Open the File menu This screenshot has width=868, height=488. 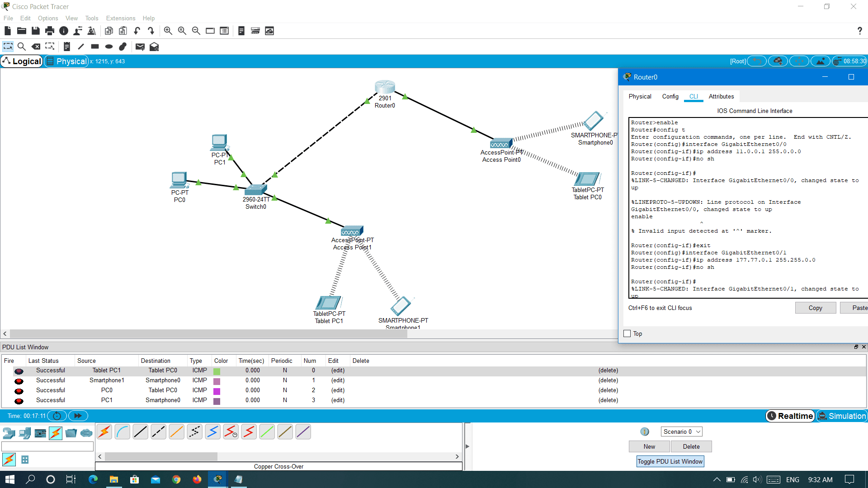click(8, 18)
